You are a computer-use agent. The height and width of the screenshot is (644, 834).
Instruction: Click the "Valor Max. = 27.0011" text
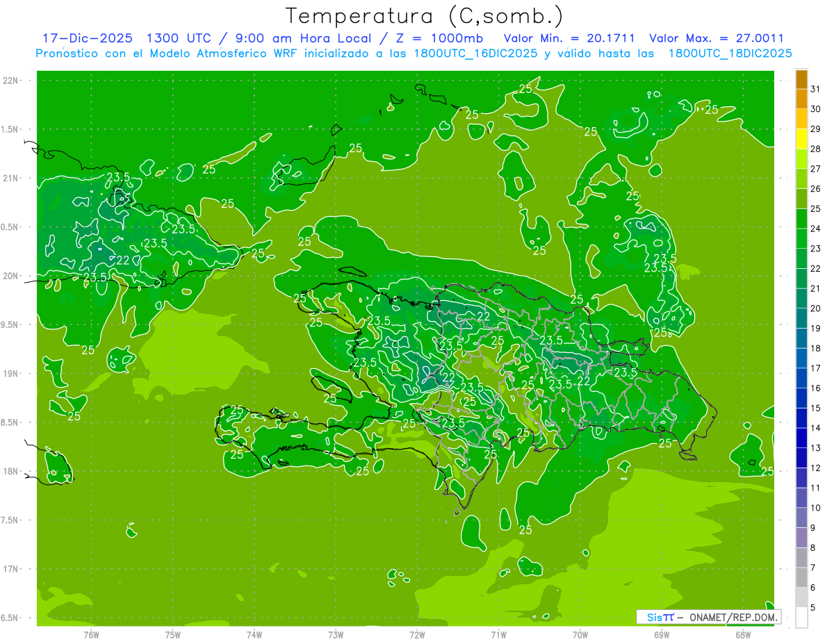coord(717,38)
